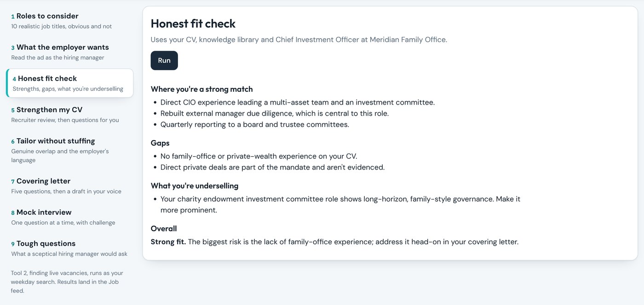Choose the Mock interview step
Image resolution: width=644 pixels, height=305 pixels.
pyautogui.click(x=69, y=217)
